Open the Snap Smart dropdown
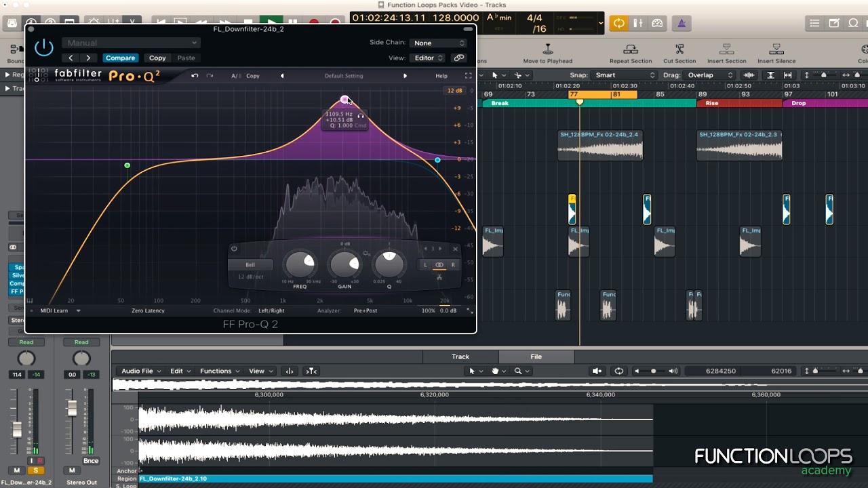The image size is (868, 488). [x=623, y=75]
